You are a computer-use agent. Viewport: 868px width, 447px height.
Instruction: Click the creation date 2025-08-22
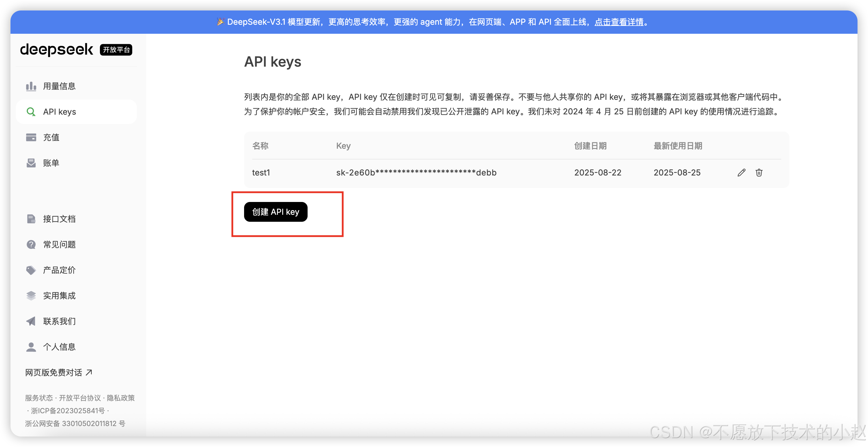[598, 173]
